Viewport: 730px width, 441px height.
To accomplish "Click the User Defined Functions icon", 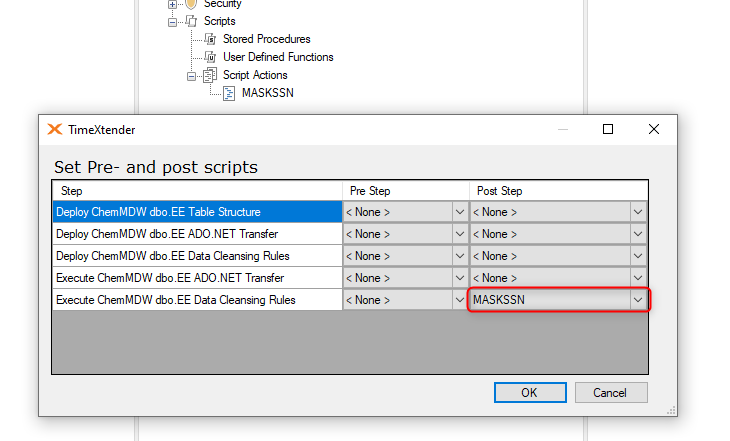I will click(210, 57).
